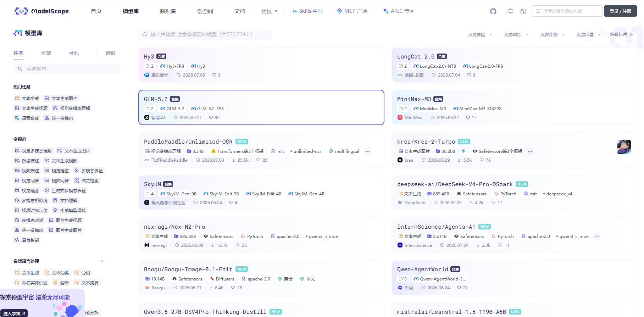644x317 pixels.
Task: Click the heart icon on the LongCat 2.0 card
Action: (469, 75)
